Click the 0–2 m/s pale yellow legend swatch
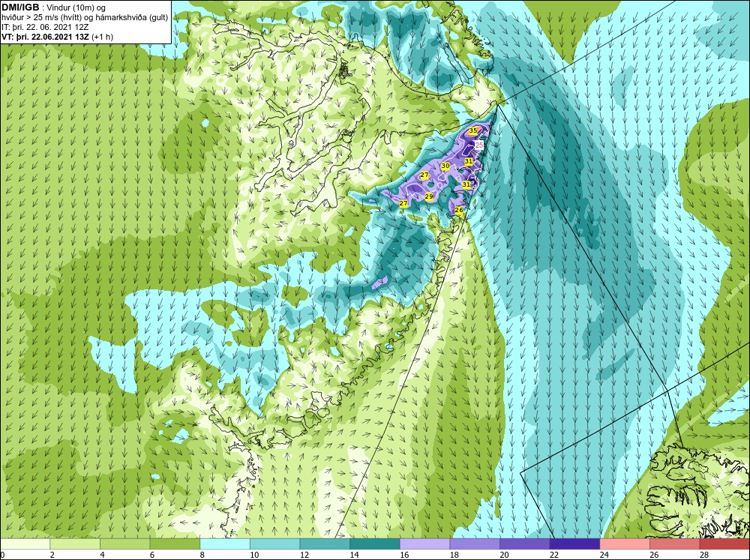This screenshot has width=750, height=560. pyautogui.click(x=25, y=544)
